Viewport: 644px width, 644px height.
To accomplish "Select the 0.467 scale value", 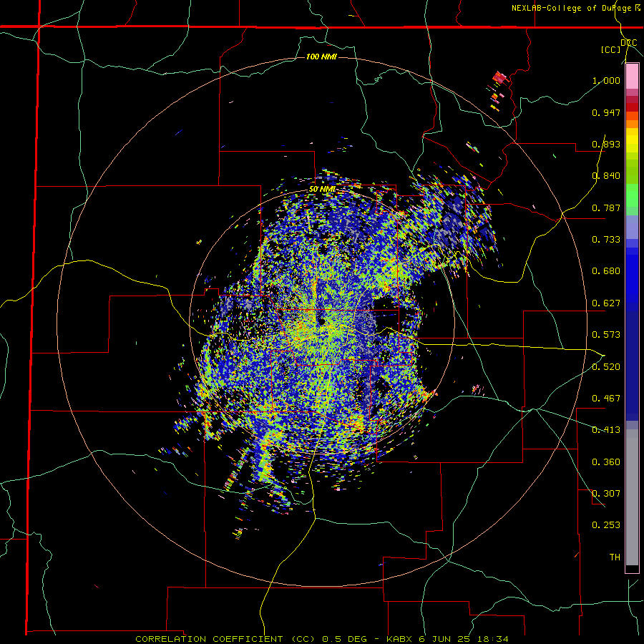I will 606,399.
